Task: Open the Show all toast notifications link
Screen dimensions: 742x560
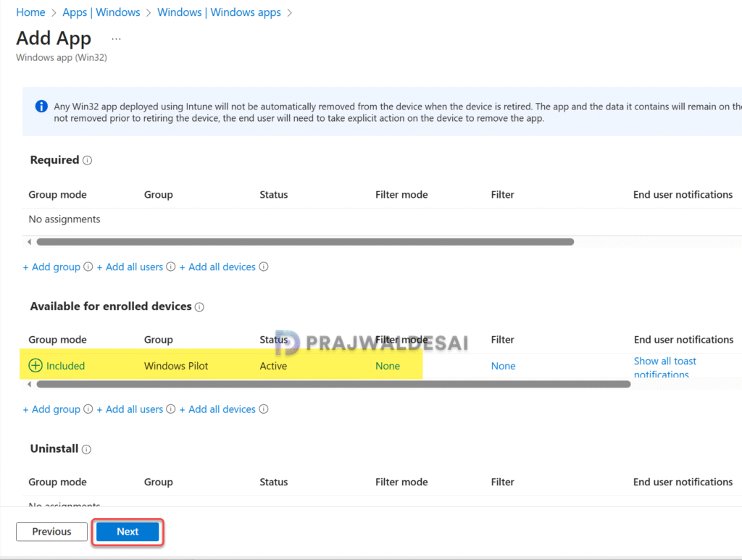Action: tap(665, 367)
